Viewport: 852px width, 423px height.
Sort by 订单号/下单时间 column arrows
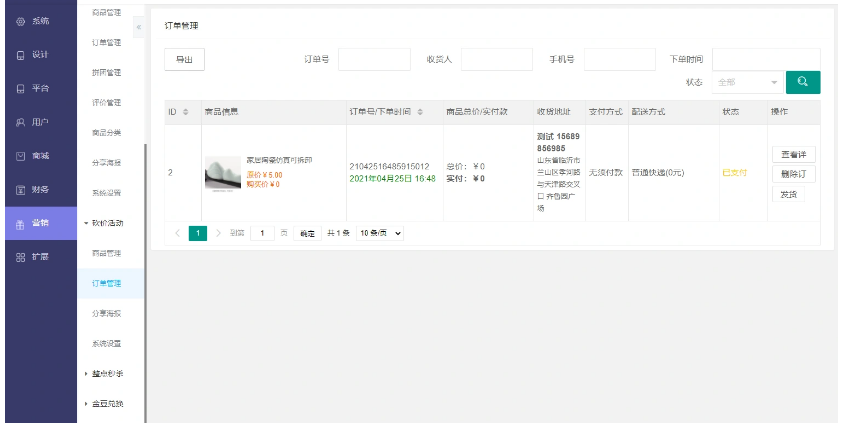pos(419,112)
